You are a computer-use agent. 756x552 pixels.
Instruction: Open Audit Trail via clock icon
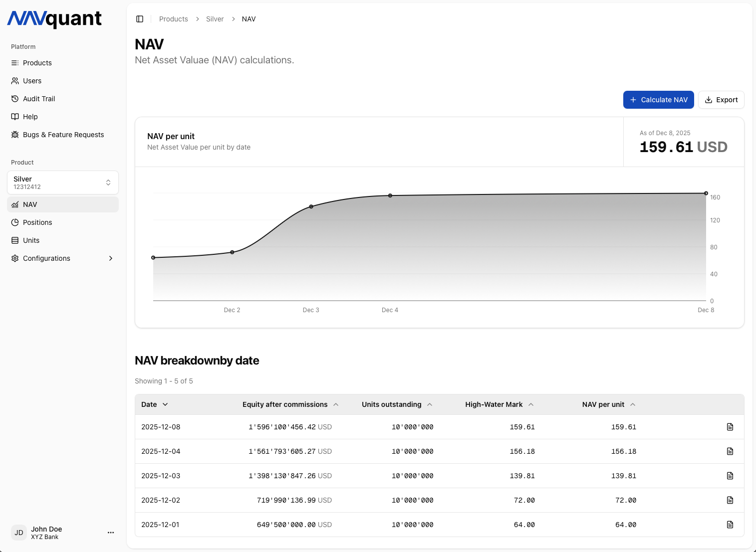pyautogui.click(x=15, y=99)
